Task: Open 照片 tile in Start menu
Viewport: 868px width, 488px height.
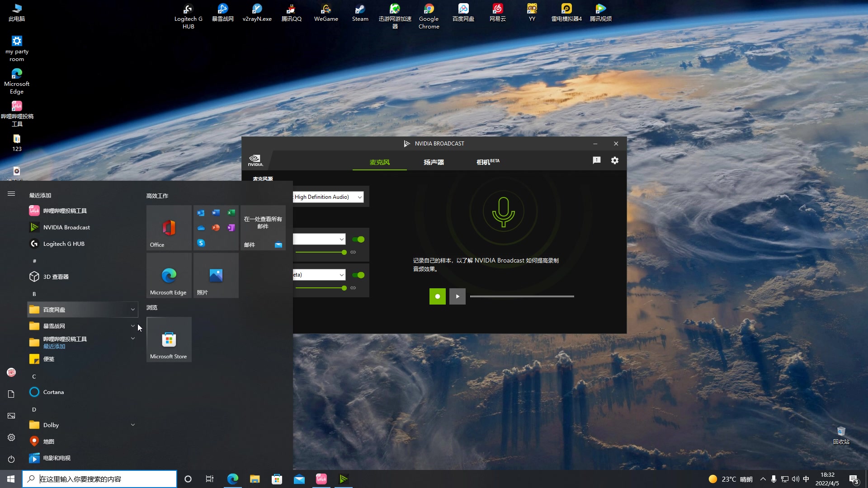Action: [216, 275]
